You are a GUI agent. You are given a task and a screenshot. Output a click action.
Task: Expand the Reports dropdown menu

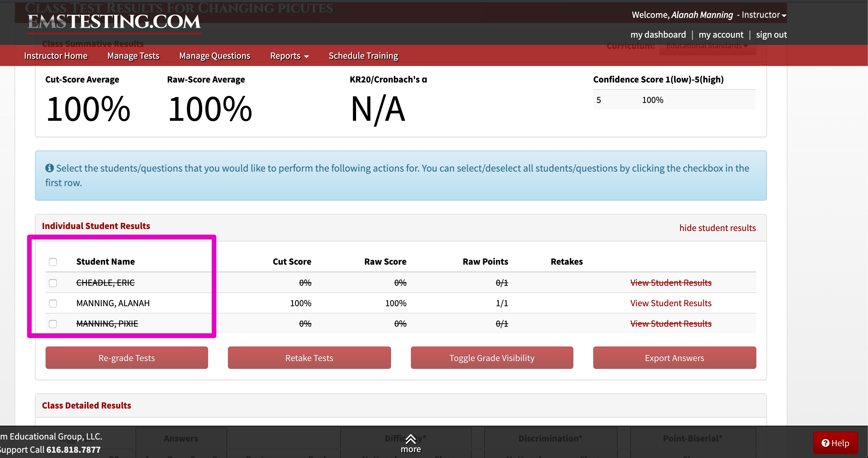(x=289, y=56)
